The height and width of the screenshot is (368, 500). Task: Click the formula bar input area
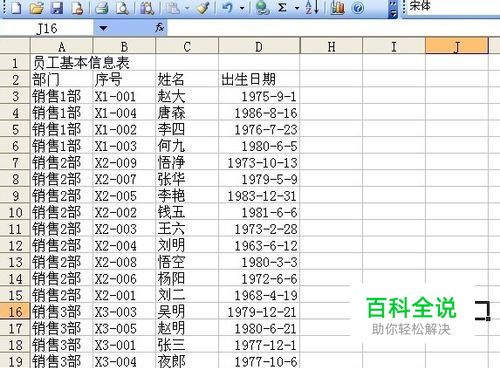click(333, 28)
